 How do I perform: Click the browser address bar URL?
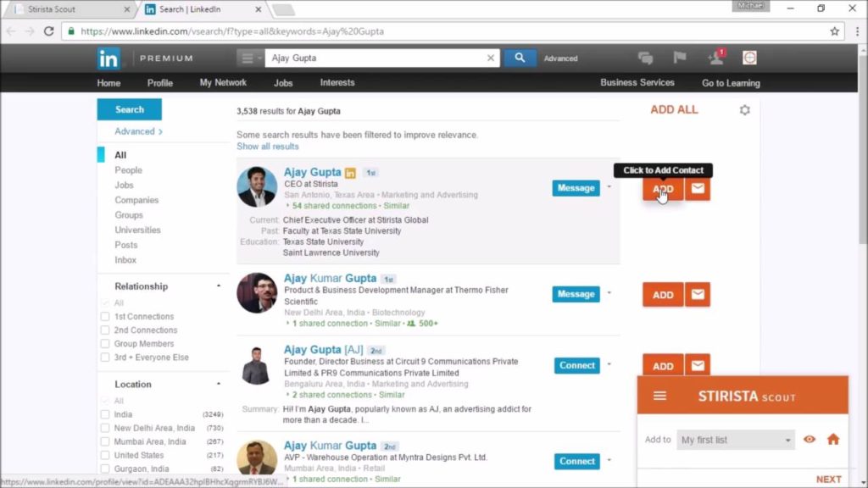pyautogui.click(x=232, y=31)
